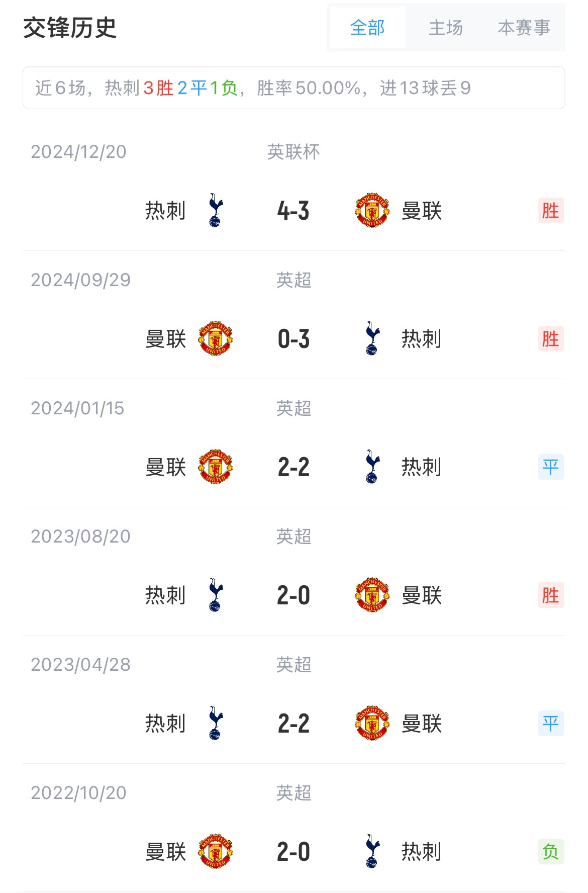Click the 2023/08/20 match date
The width and height of the screenshot is (588, 893).
coord(80,537)
